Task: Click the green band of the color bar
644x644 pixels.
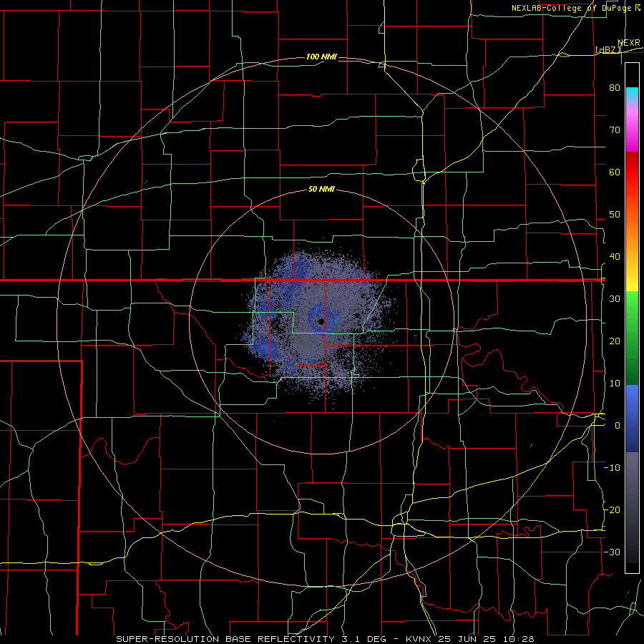Action: click(632, 338)
